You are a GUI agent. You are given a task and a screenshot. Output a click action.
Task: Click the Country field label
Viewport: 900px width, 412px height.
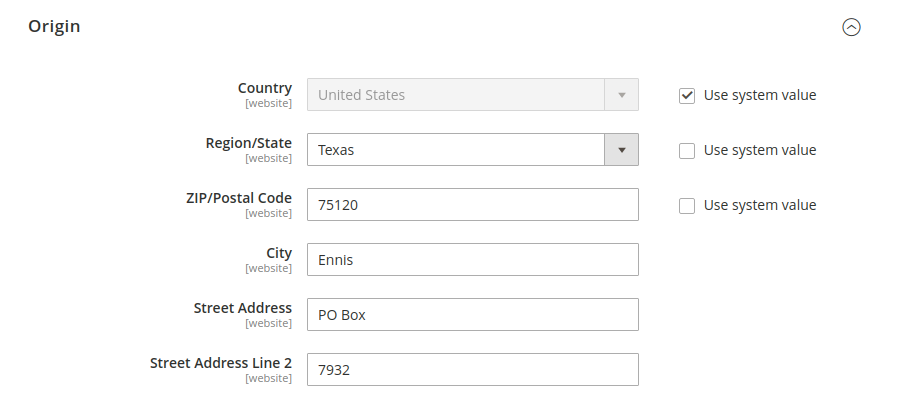(x=265, y=88)
